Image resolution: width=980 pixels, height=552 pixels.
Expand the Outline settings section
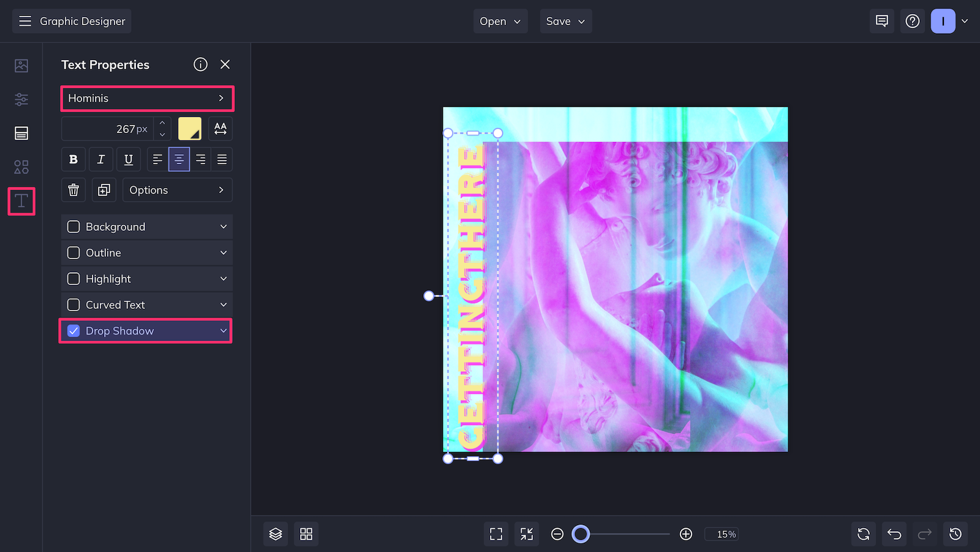point(224,252)
